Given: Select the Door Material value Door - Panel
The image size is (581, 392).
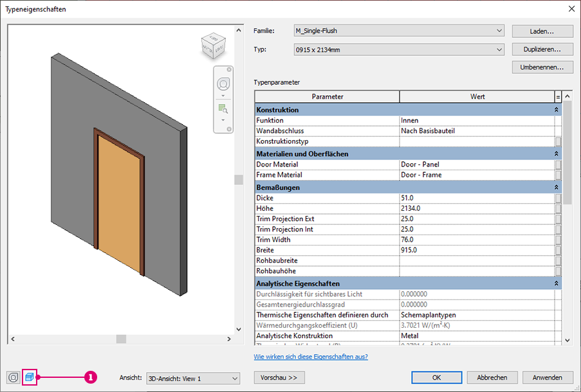Looking at the screenshot, I should click(477, 165).
